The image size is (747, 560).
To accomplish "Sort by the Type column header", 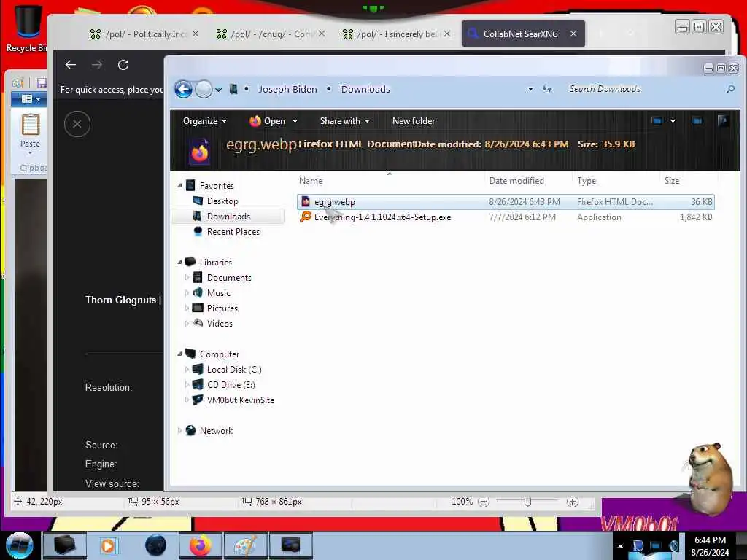I will [587, 181].
